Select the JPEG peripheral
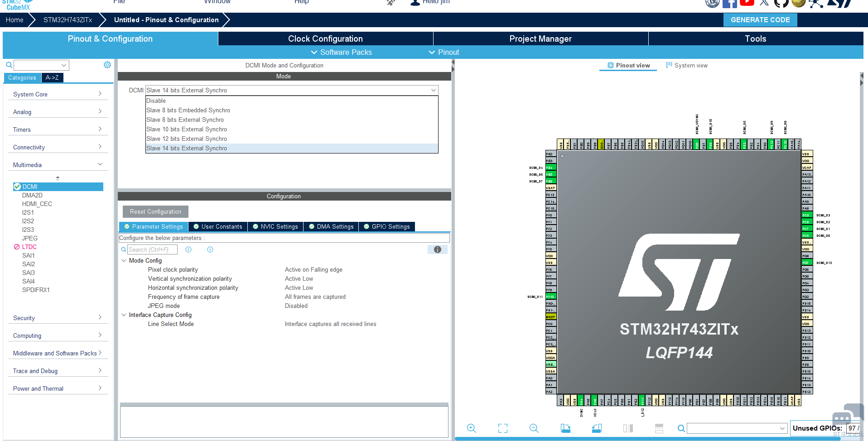The height and width of the screenshot is (441, 868). click(30, 238)
